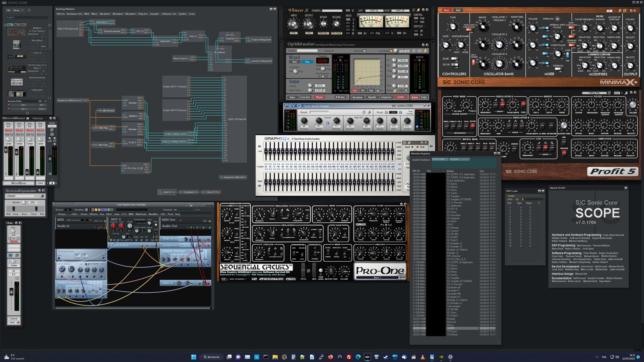Open Windows system tray hidden icons chevron
The height and width of the screenshot is (362, 644).
[x=597, y=357]
